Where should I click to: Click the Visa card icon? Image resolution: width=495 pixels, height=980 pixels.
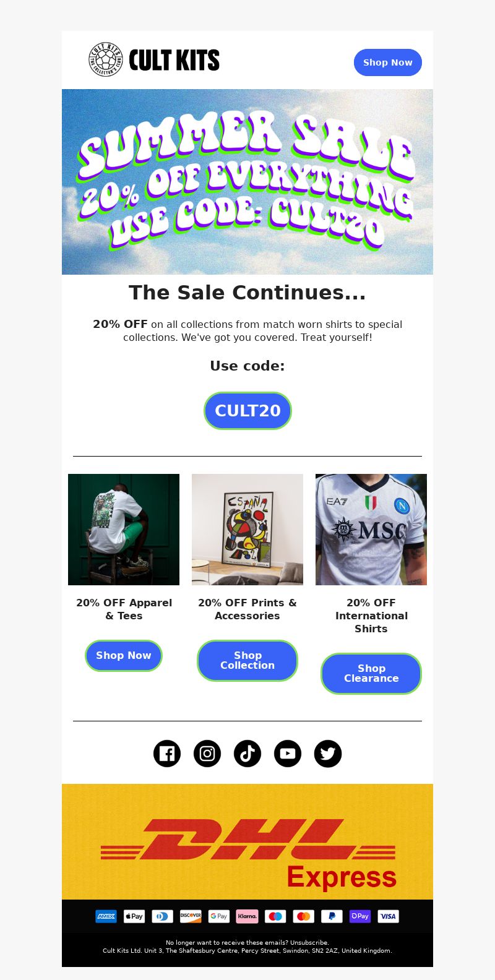[388, 916]
